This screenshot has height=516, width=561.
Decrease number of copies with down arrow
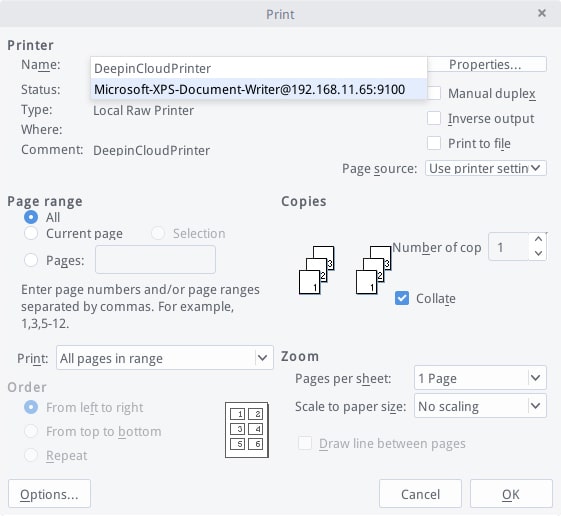pos(538,253)
